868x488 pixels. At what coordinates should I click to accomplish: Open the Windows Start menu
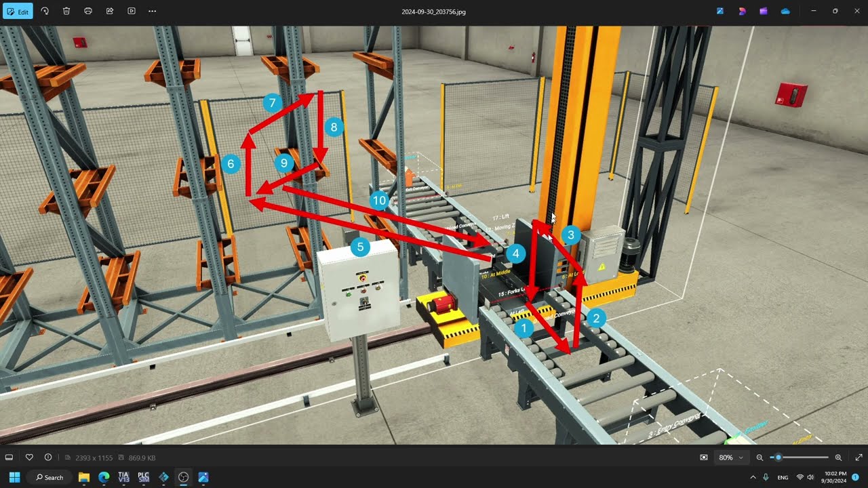[14, 477]
